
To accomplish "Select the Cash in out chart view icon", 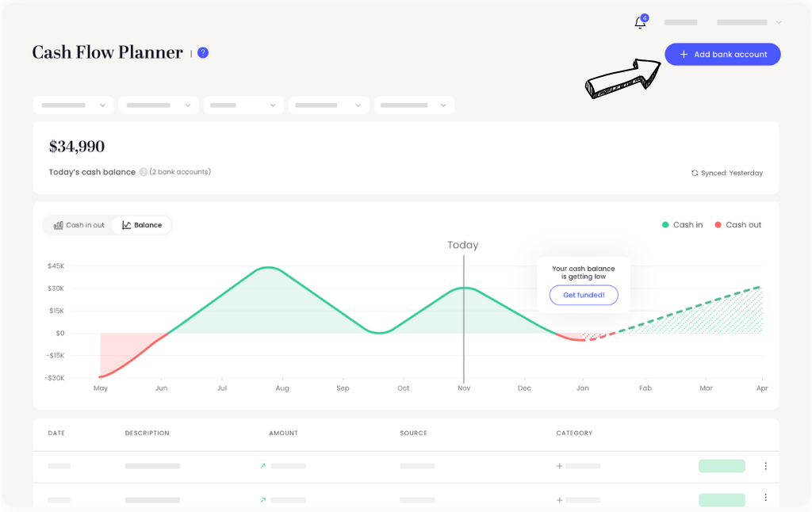I will click(59, 224).
